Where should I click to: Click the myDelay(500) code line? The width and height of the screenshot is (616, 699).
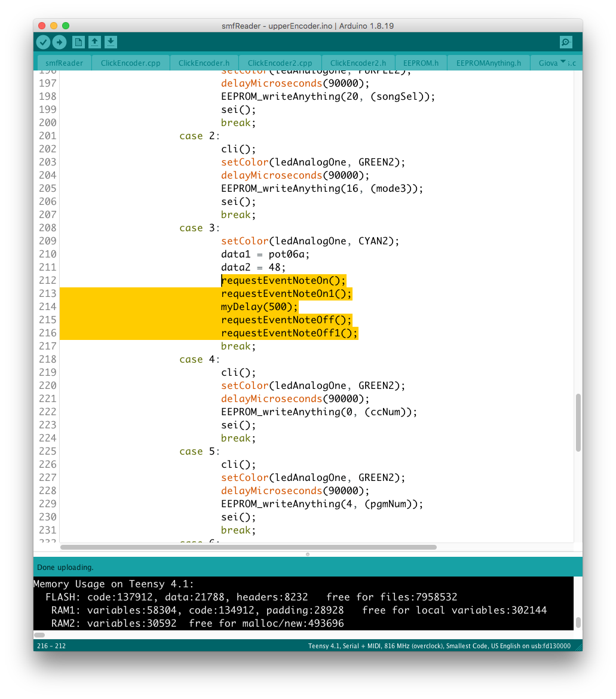pyautogui.click(x=259, y=307)
